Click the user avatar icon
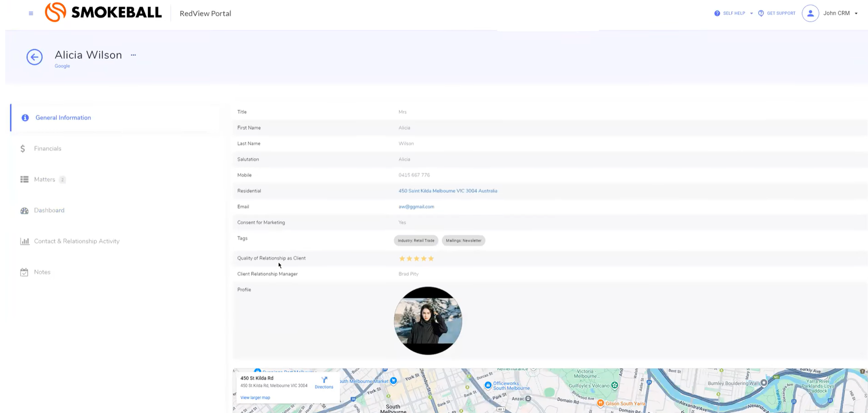This screenshot has height=413, width=868. [810, 13]
